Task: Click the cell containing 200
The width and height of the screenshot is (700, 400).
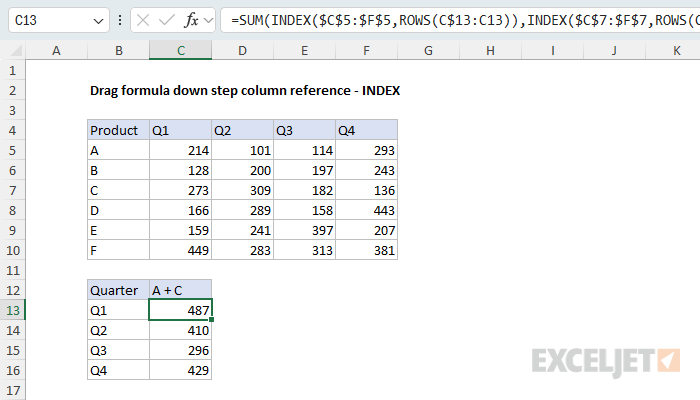Action: [242, 170]
